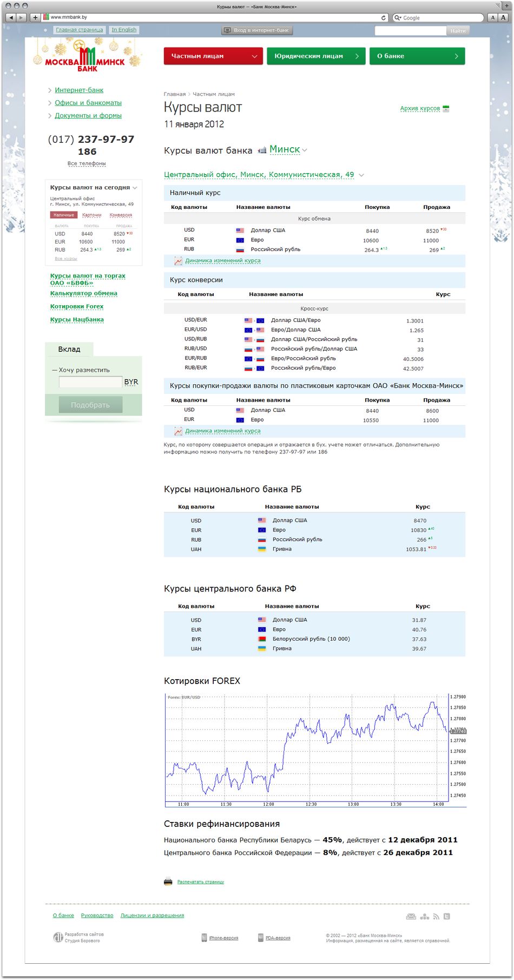
Task: Expand the Центральный офис office selector
Action: pyautogui.click(x=361, y=175)
